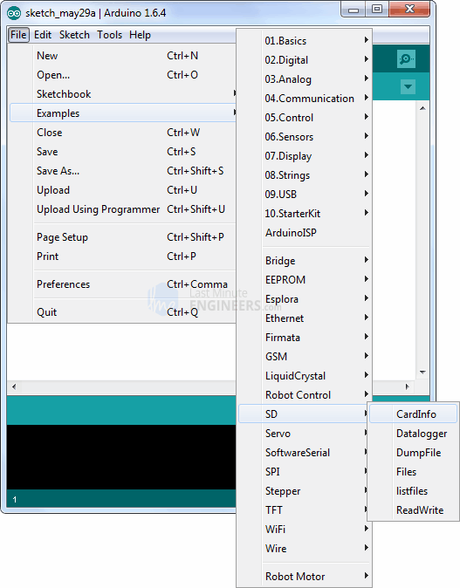Expand the GSM library examples
The width and height of the screenshot is (460, 588).
tap(305, 356)
